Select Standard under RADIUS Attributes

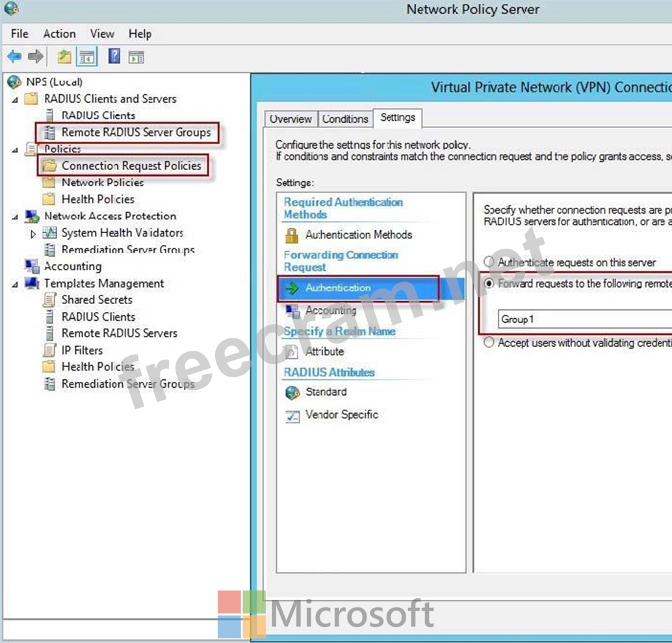pyautogui.click(x=326, y=392)
